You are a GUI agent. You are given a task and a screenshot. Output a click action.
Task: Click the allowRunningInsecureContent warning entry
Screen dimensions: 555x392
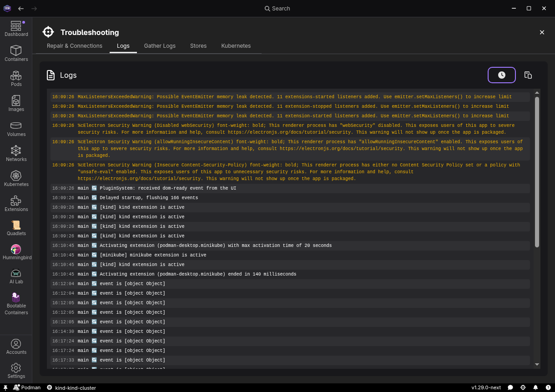290,149
